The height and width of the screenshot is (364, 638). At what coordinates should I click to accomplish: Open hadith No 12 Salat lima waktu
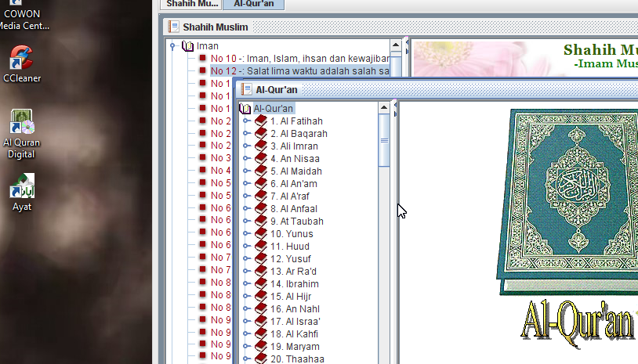coord(300,71)
